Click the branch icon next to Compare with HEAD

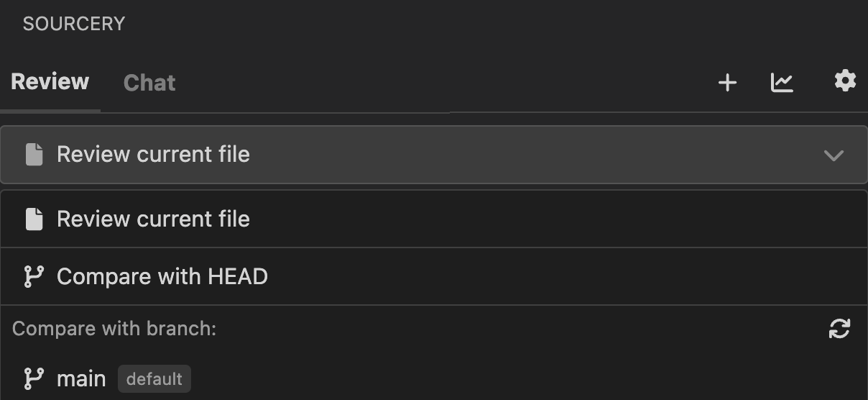(x=34, y=276)
